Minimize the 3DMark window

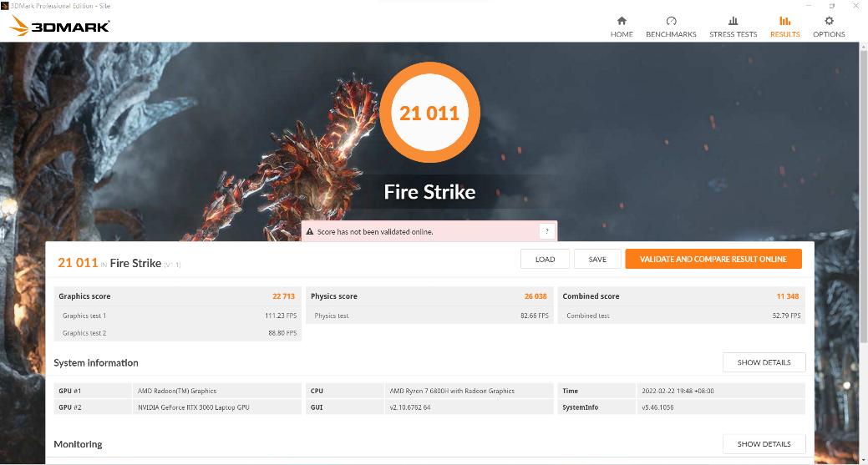pos(809,6)
